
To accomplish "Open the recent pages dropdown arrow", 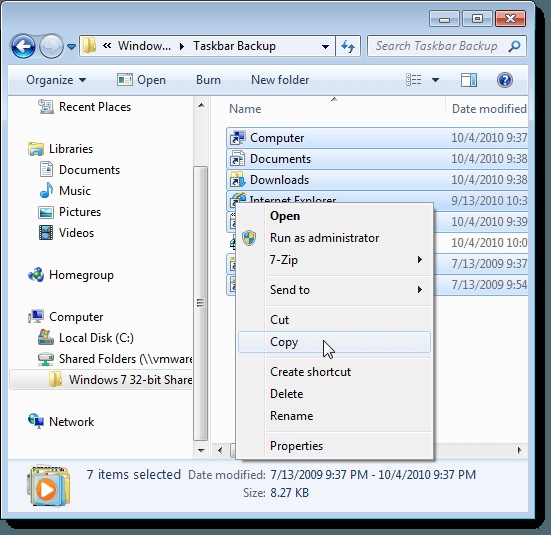I will (x=71, y=46).
